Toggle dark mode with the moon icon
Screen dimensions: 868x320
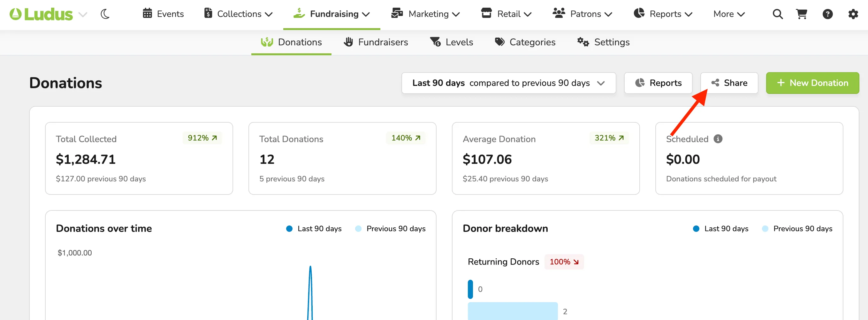coord(105,14)
